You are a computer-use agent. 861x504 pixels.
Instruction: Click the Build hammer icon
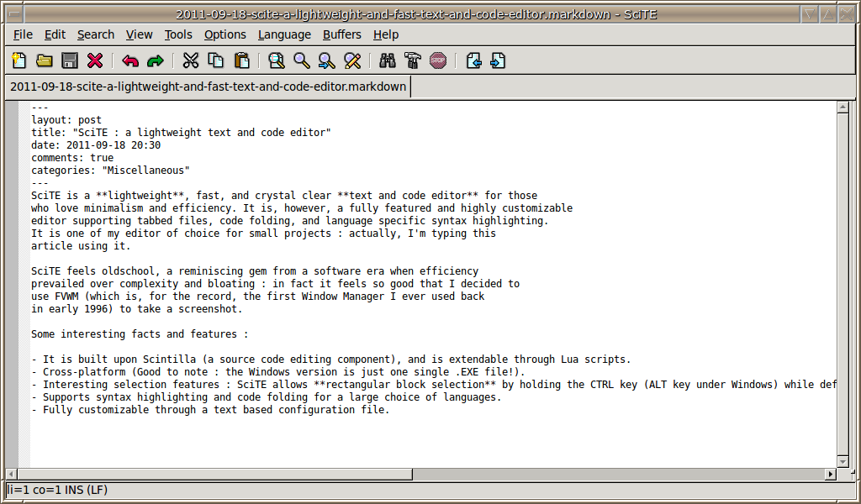point(412,60)
